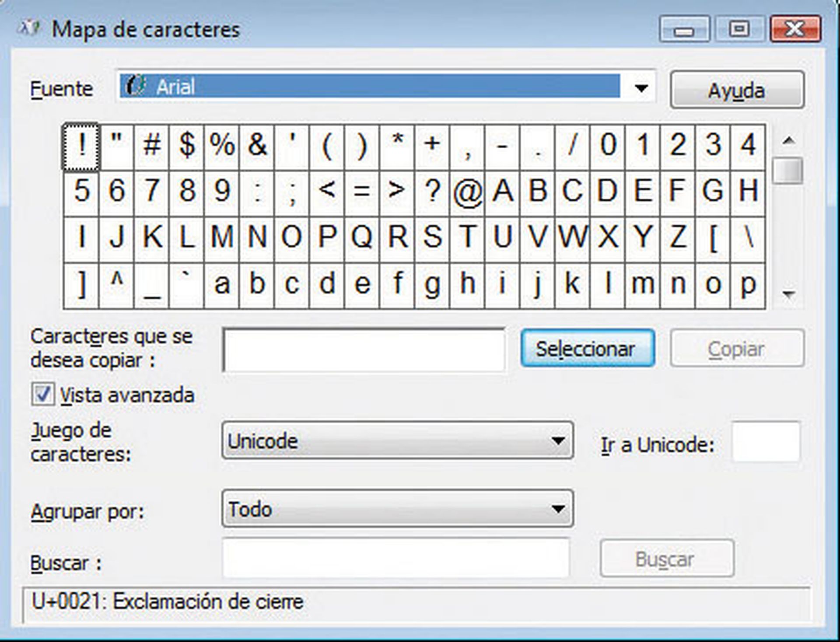Open Ayuda for the character map
The image size is (840, 642).
pos(736,91)
